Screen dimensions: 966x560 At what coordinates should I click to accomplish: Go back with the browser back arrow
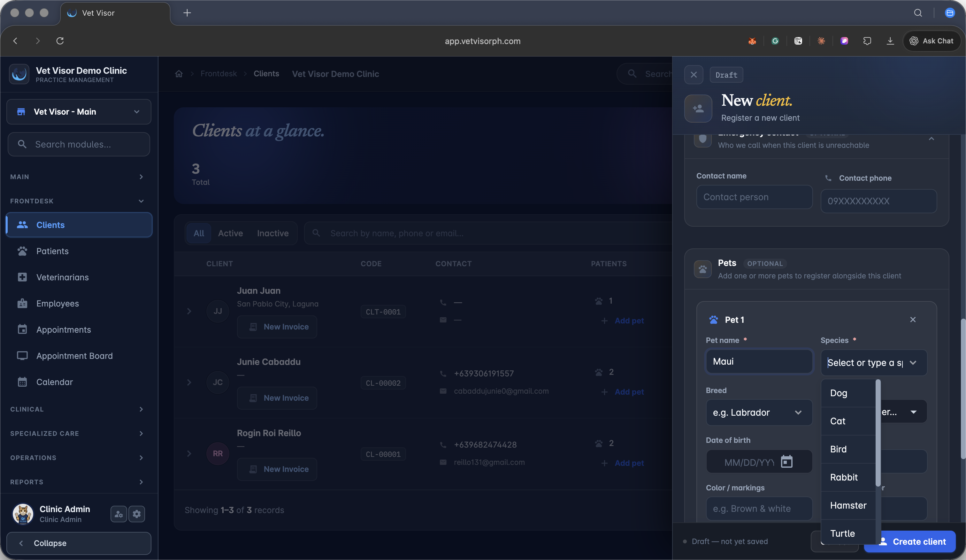click(15, 41)
